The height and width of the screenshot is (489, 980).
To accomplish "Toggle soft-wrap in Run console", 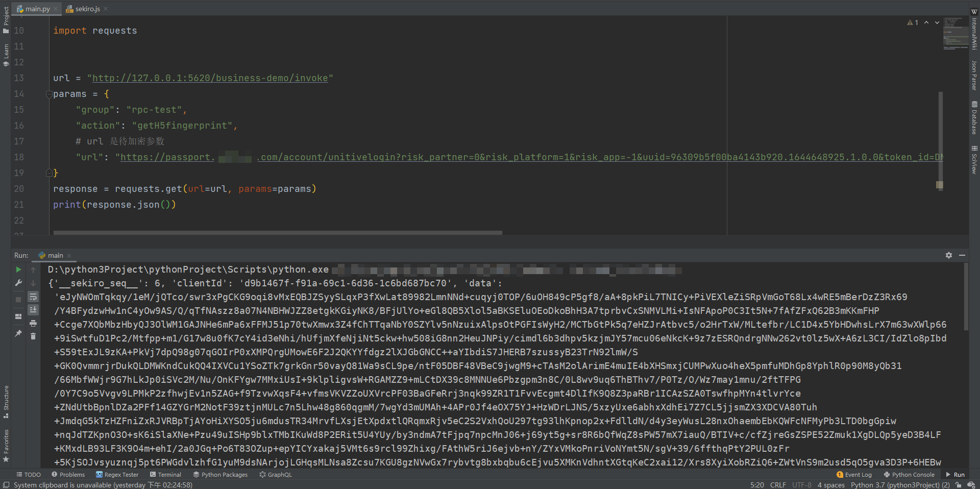I will 33,297.
